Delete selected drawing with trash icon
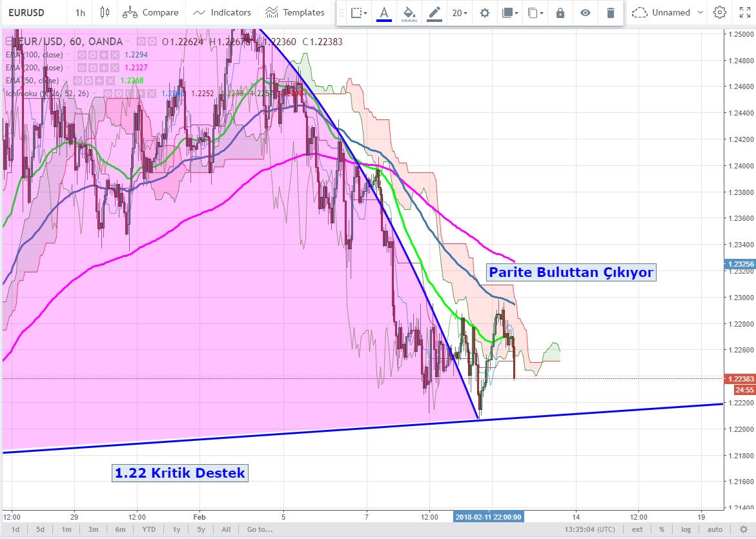This screenshot has height=539, width=756. (x=610, y=13)
